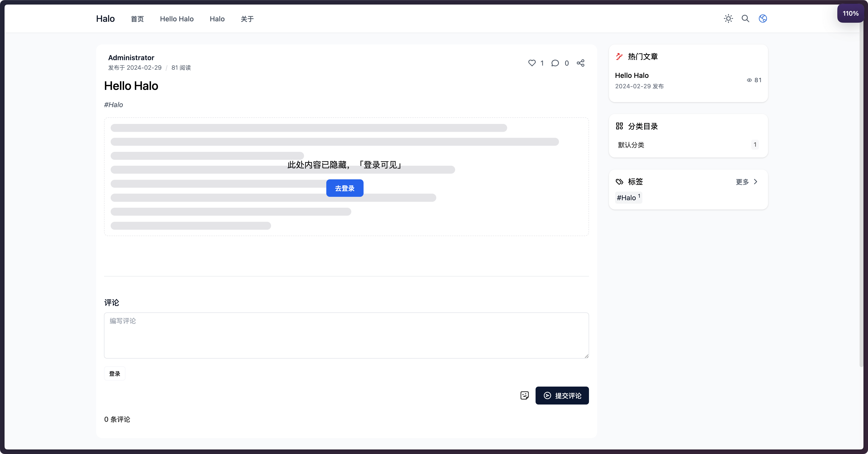Open the 关于 menu item
The width and height of the screenshot is (868, 454).
(247, 19)
